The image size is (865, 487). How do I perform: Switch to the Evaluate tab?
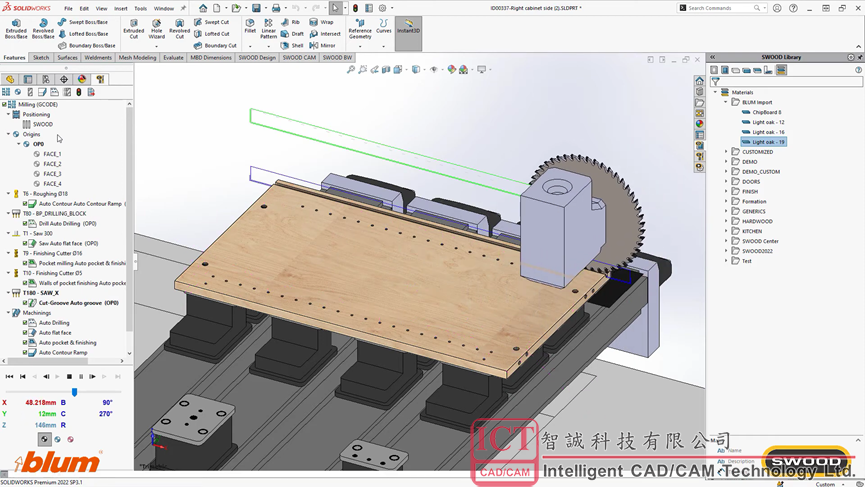tap(173, 57)
